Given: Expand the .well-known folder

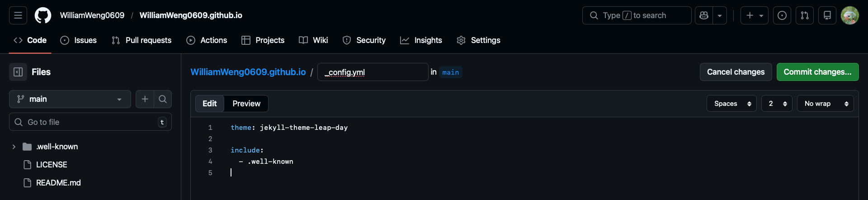Looking at the screenshot, I should [14, 147].
